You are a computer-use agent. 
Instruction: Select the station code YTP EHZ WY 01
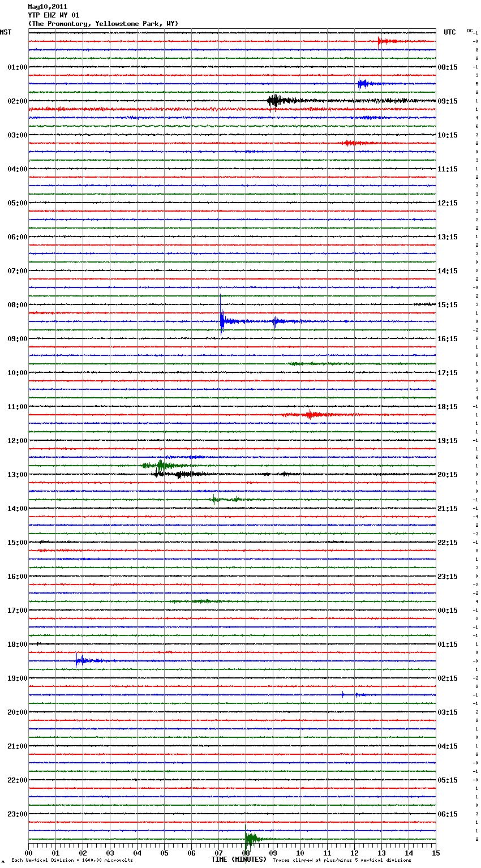coord(54,15)
